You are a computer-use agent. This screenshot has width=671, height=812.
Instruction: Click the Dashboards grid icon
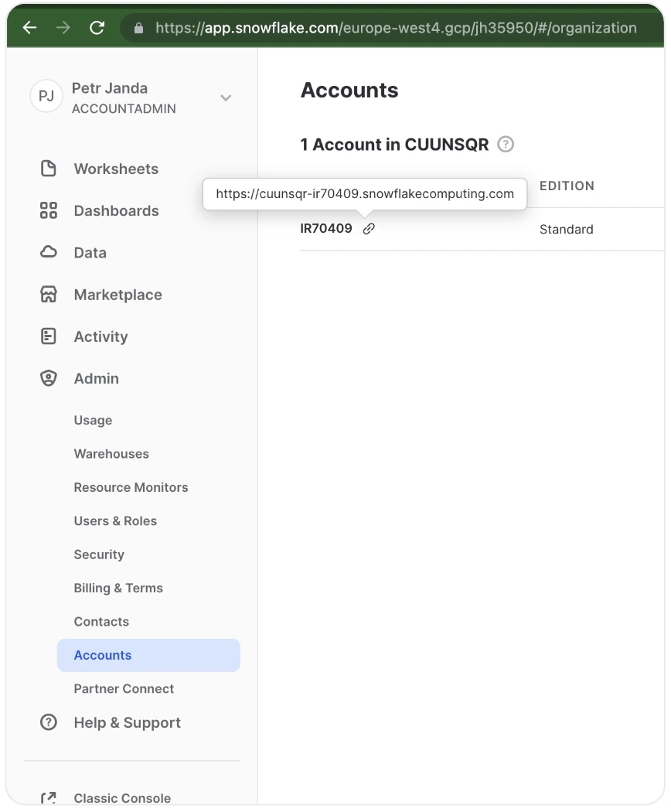48,210
